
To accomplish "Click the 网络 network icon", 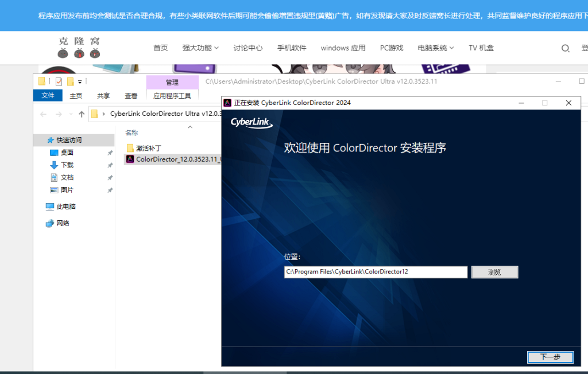I will tap(50, 223).
